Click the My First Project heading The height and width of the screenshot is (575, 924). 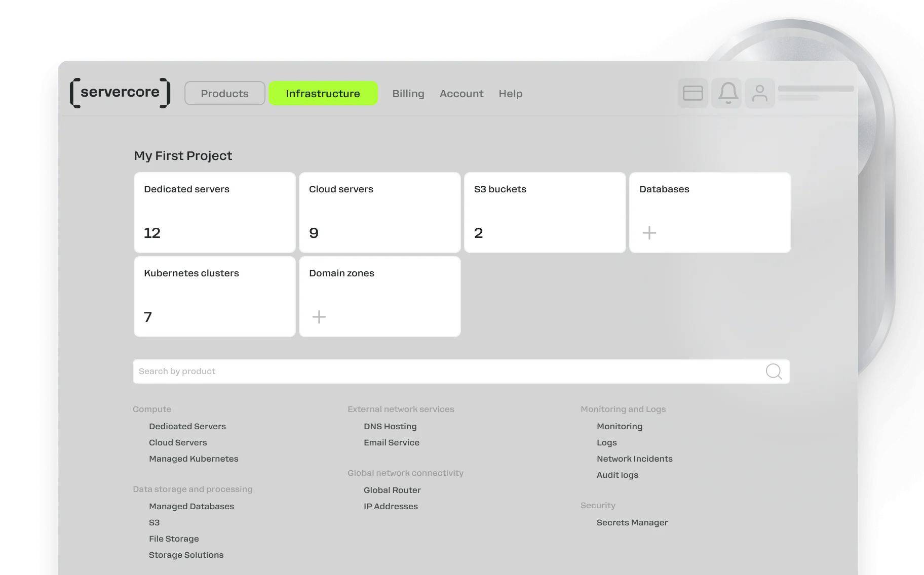[x=183, y=156]
